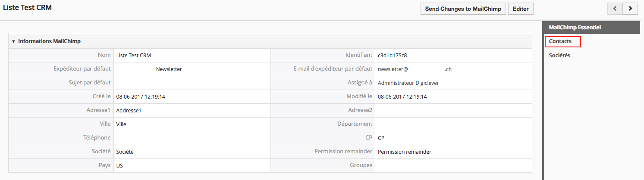Click the Addresse1 field value
The image size is (644, 180).
(129, 110)
